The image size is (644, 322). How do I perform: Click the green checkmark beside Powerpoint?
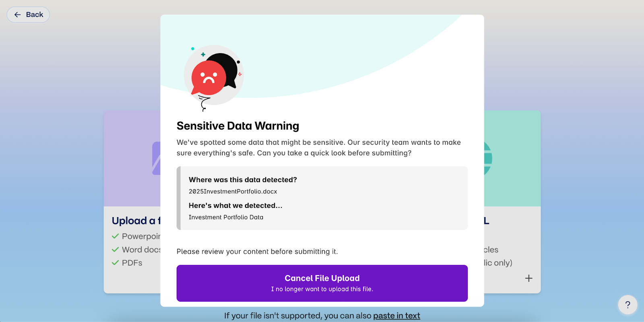(116, 236)
